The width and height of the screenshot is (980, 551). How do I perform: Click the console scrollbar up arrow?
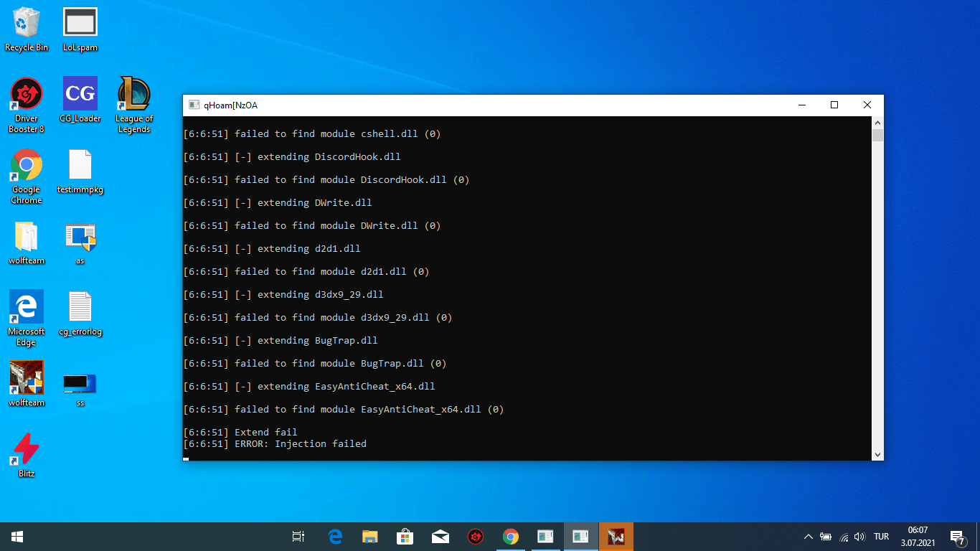(877, 123)
